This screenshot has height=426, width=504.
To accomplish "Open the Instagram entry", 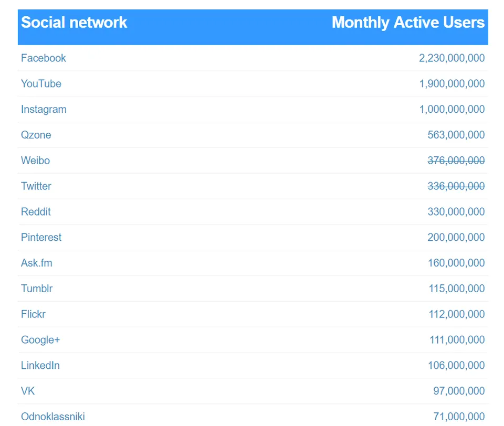I will [44, 110].
